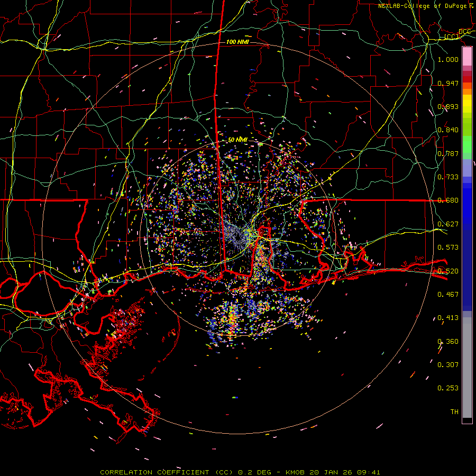Click the 0.253 legend value
Screen dimensions: 476x476
448,388
